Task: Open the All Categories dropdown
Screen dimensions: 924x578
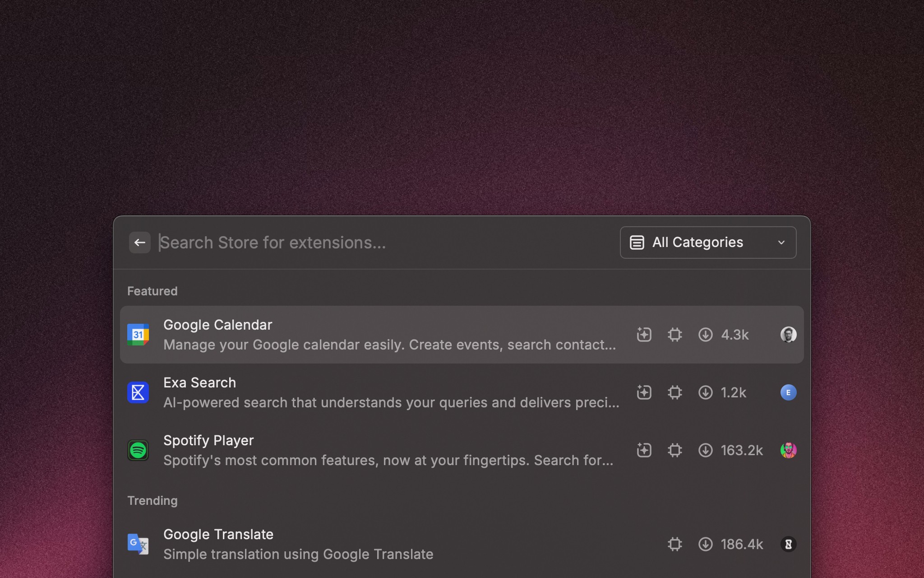Action: [708, 242]
